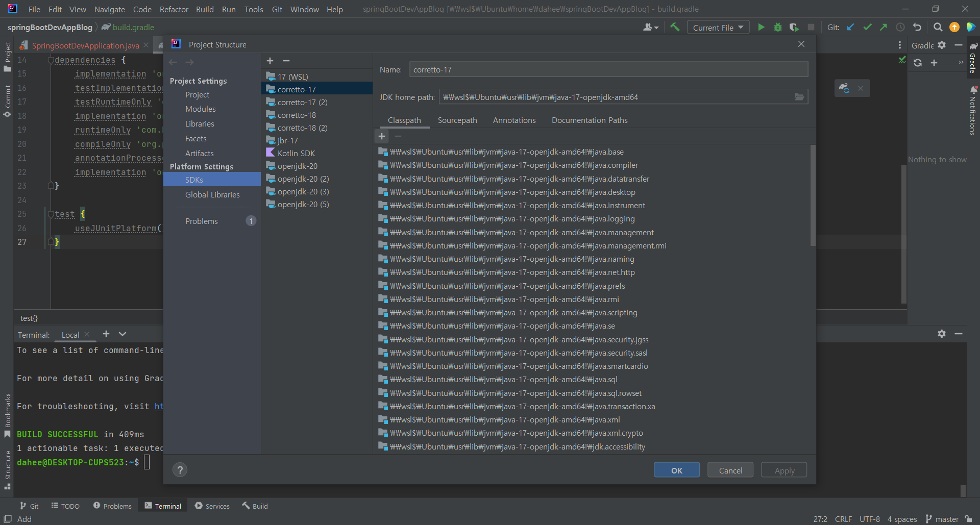Run the Current File configuration

761,27
